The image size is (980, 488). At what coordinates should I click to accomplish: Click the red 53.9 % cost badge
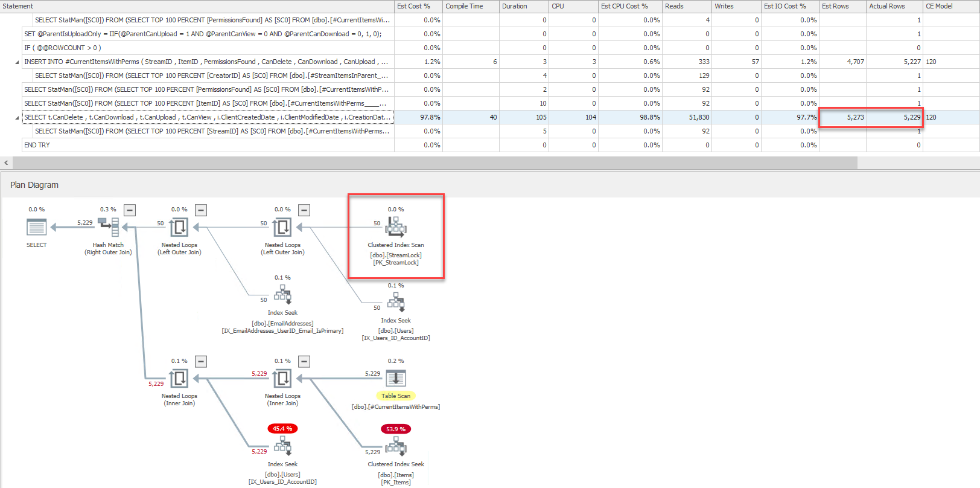pos(396,429)
